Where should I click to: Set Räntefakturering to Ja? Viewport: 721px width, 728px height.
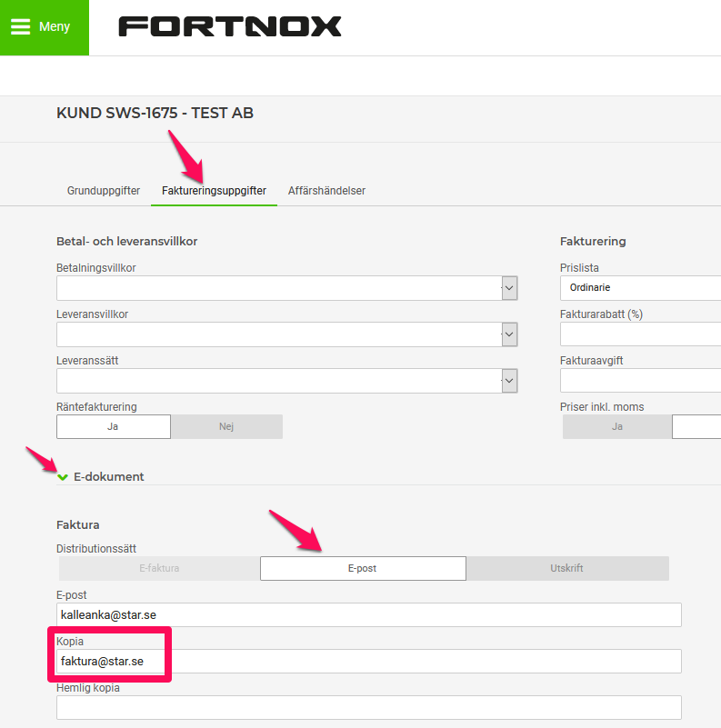[114, 426]
